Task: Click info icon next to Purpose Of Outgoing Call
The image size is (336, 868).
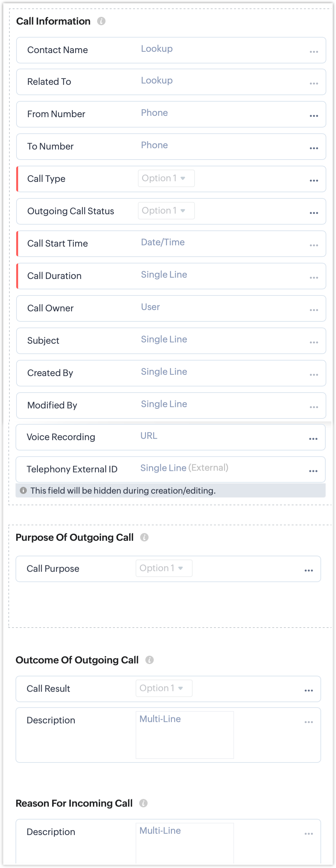Action: 144,537
